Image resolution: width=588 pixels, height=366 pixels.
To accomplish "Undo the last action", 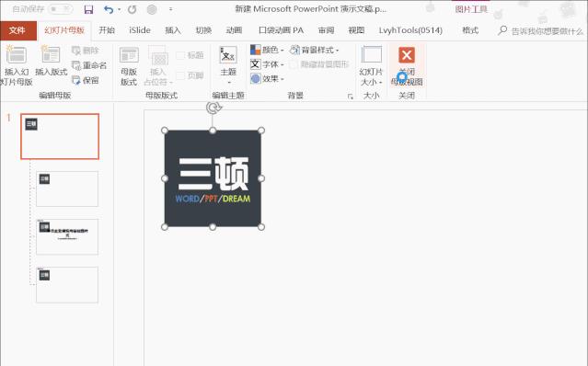I will 109,9.
